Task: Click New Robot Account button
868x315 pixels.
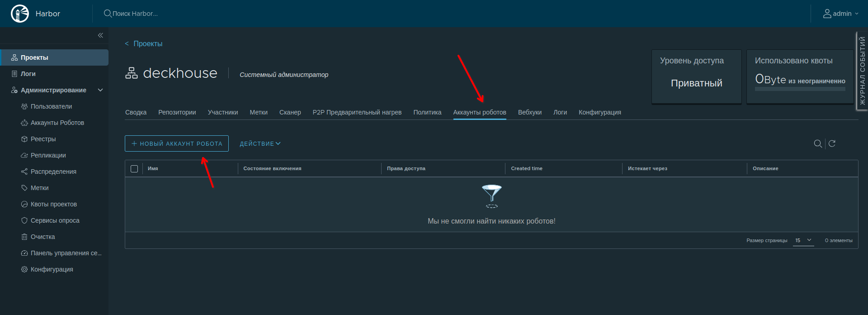Action: coord(177,143)
